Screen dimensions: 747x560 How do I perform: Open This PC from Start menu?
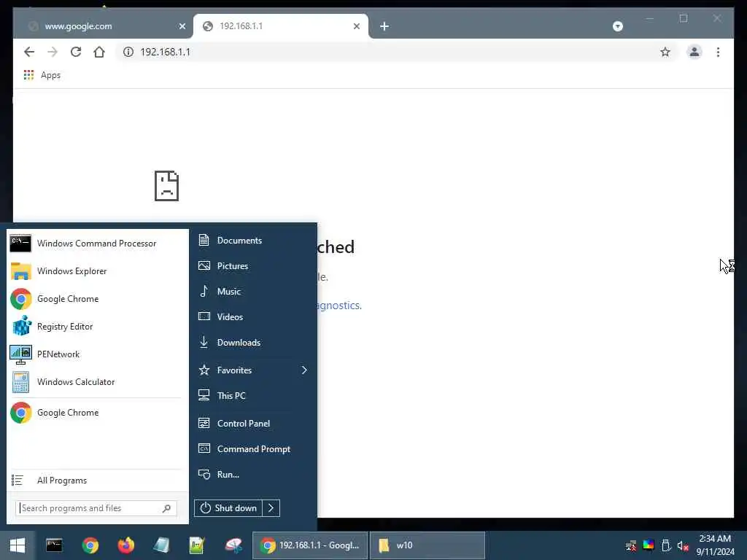coord(253,396)
